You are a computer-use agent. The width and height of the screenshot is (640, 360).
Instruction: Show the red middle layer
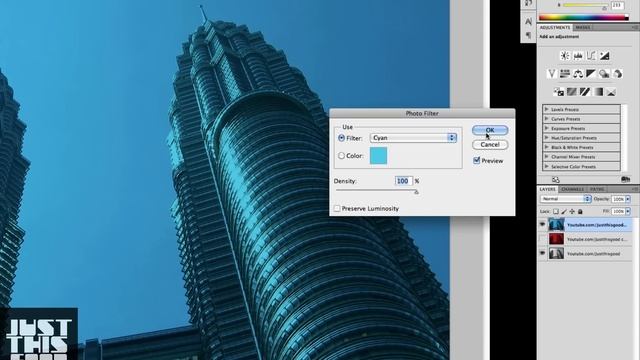coord(542,239)
